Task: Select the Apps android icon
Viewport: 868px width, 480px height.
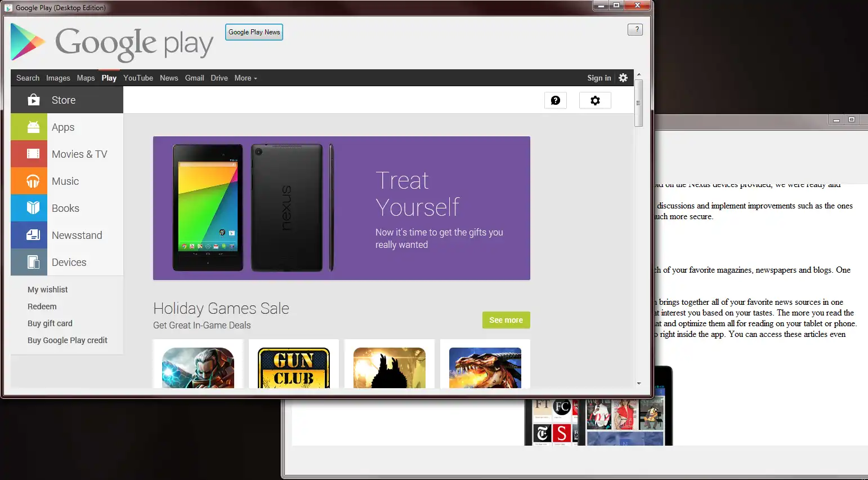Action: (x=33, y=127)
